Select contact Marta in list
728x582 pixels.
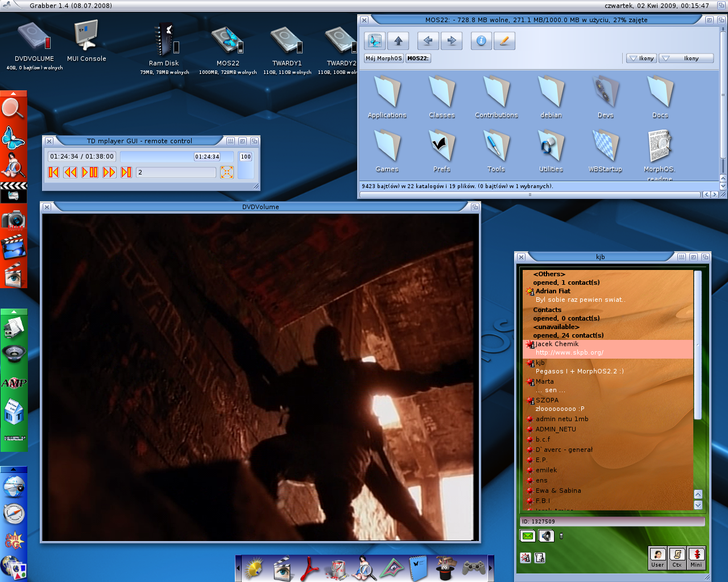tap(609, 386)
